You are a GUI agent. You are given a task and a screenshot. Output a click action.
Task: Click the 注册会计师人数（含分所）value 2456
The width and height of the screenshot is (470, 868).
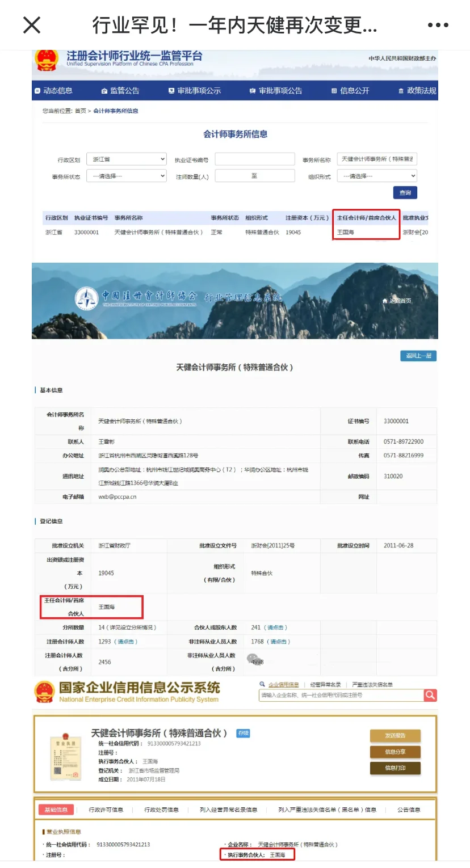point(104,662)
